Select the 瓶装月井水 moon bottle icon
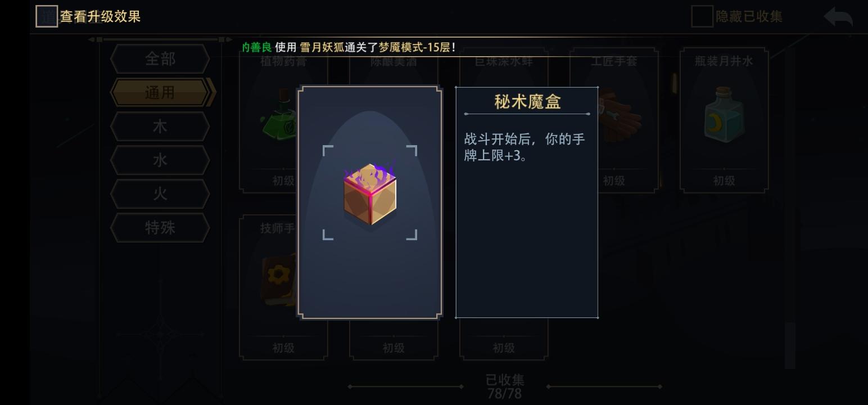The image size is (868, 405). pos(724,115)
